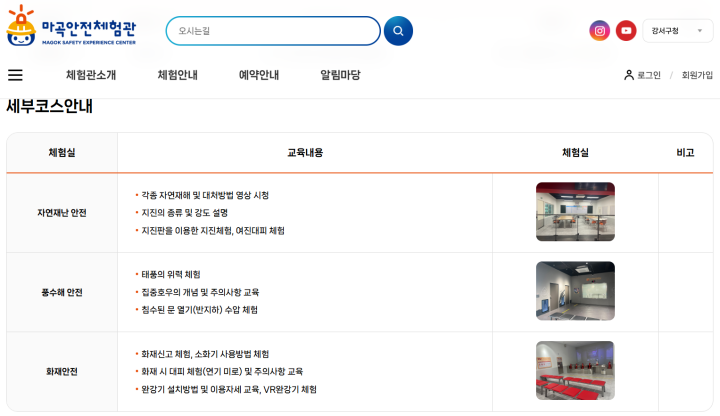
Task: Open the YouTube icon link
Action: coord(626,31)
